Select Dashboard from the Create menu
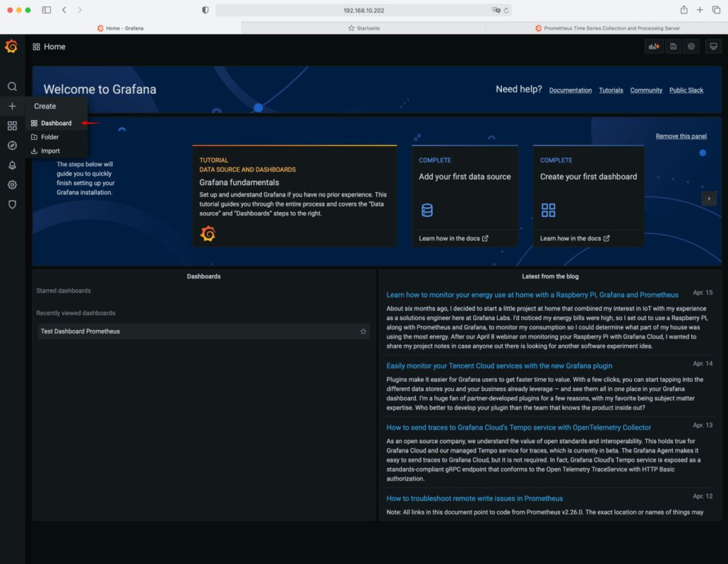The height and width of the screenshot is (564, 728). coord(56,123)
